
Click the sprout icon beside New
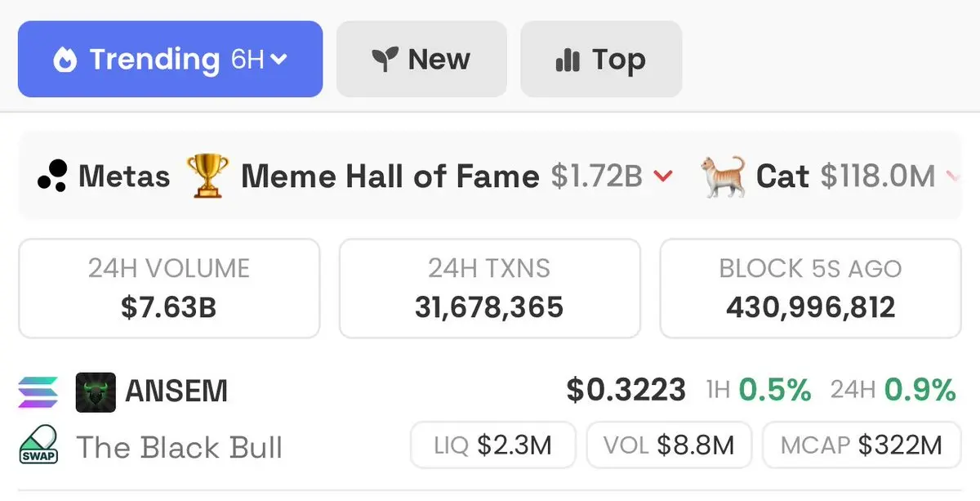[x=384, y=60]
